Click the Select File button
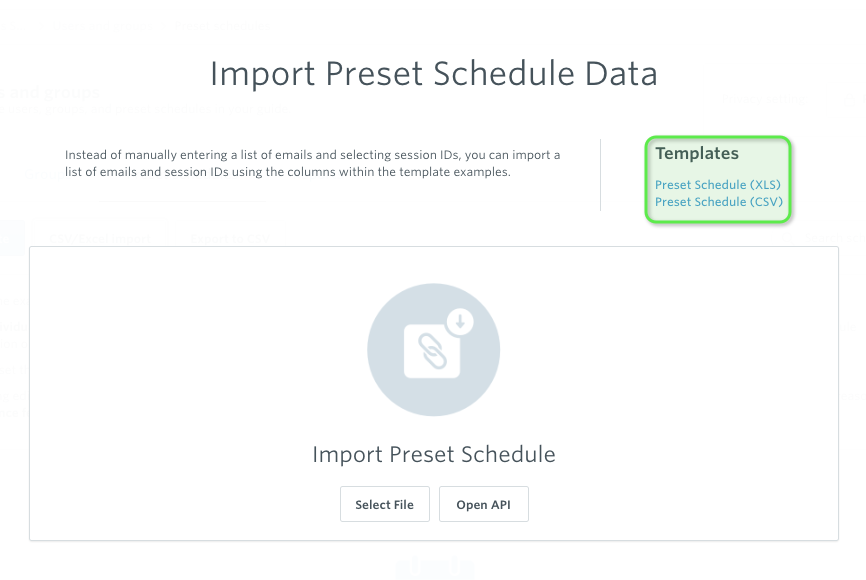The width and height of the screenshot is (866, 580). click(x=384, y=504)
